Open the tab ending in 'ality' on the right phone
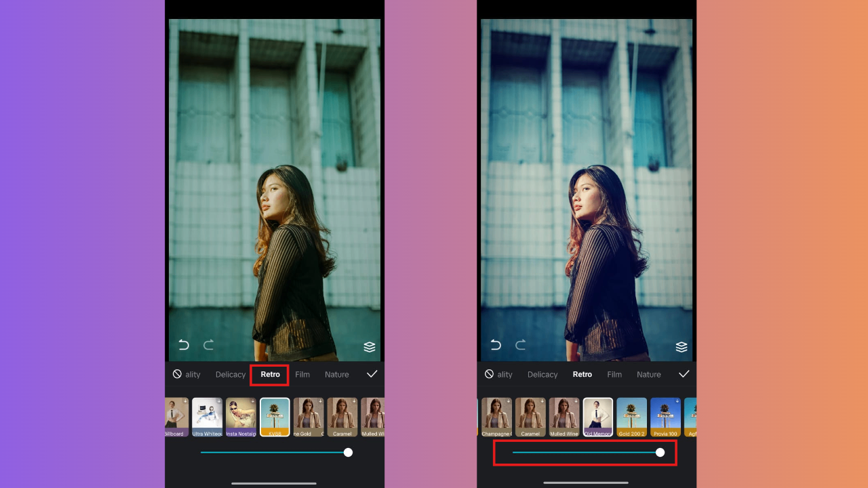The image size is (868, 488). pyautogui.click(x=505, y=375)
